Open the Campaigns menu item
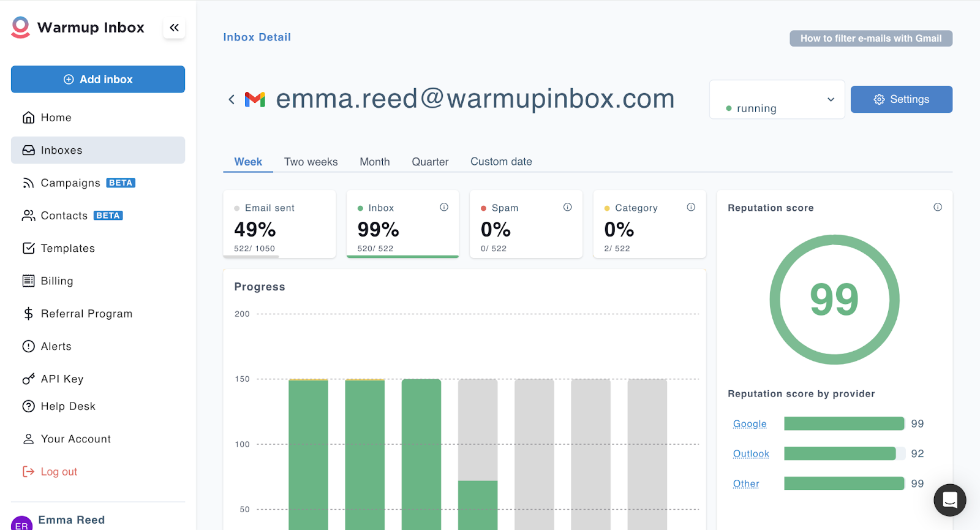 [98, 183]
